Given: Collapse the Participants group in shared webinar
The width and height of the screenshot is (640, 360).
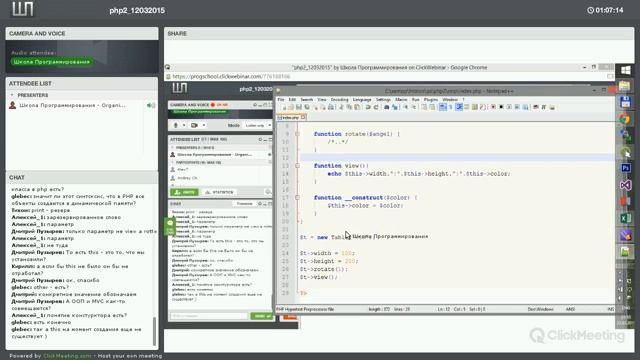Looking at the screenshot, I should pyautogui.click(x=172, y=162).
